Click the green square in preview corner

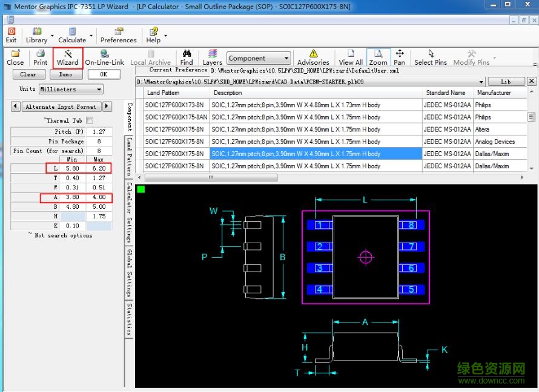pos(141,189)
